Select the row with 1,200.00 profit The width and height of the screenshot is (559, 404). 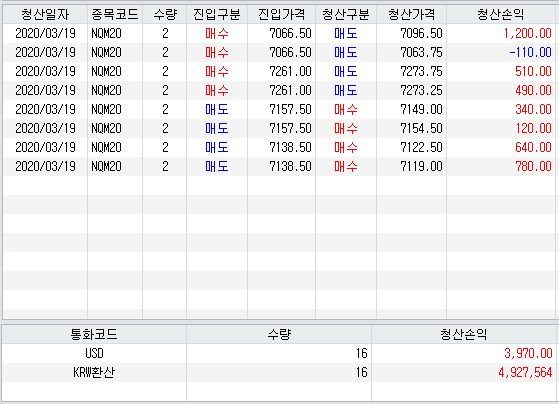point(279,34)
